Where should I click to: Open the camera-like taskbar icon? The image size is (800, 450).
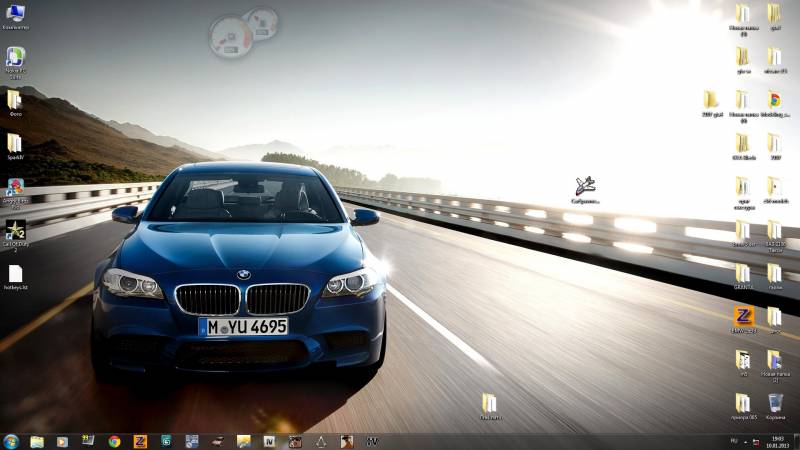pyautogui.click(x=295, y=441)
